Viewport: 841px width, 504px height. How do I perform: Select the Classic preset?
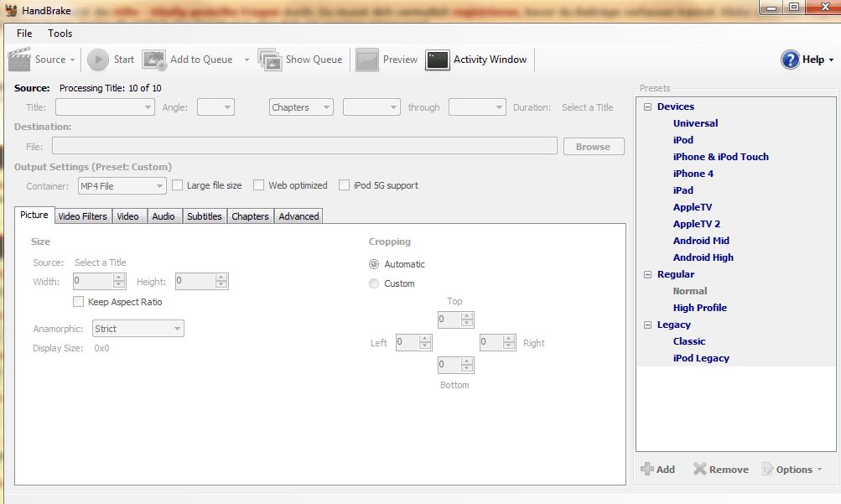tap(689, 341)
